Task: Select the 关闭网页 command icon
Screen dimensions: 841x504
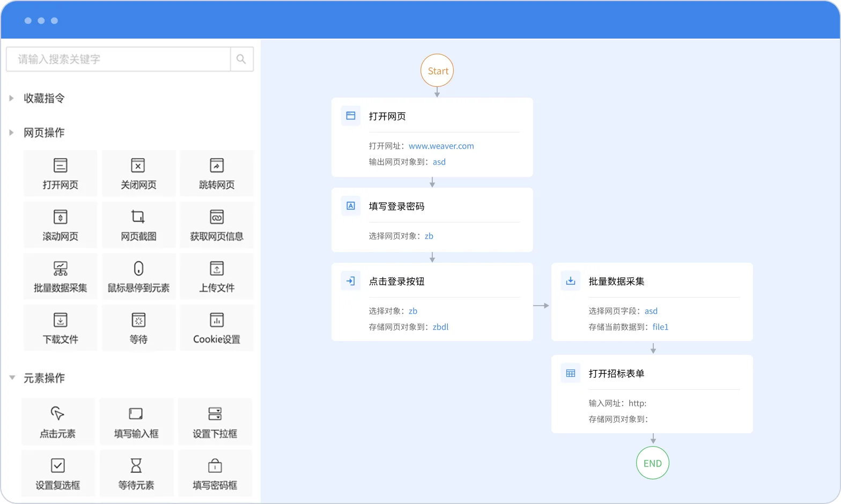Action: click(x=138, y=165)
